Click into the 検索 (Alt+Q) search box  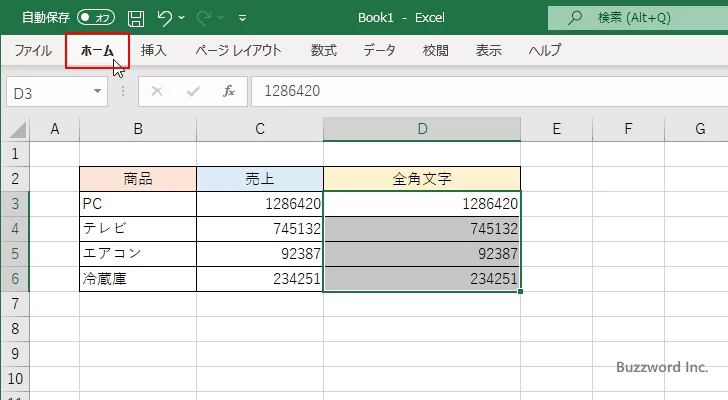pos(638,18)
